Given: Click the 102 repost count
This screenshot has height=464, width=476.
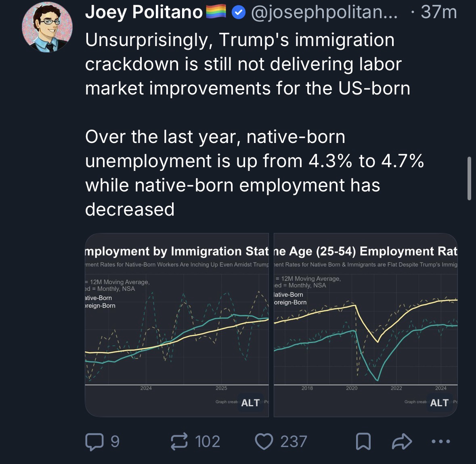Looking at the screenshot, I should click(208, 441).
